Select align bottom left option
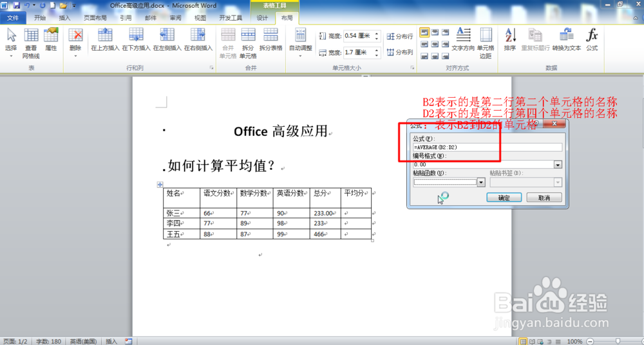Image resolution: width=644 pixels, height=345 pixels. tap(424, 56)
